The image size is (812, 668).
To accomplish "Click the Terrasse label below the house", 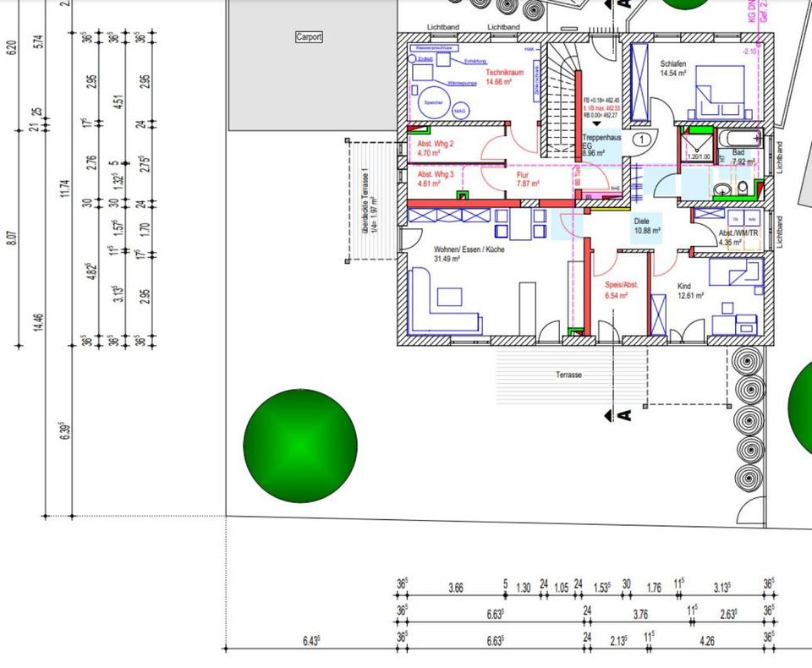I will pyautogui.click(x=568, y=375).
